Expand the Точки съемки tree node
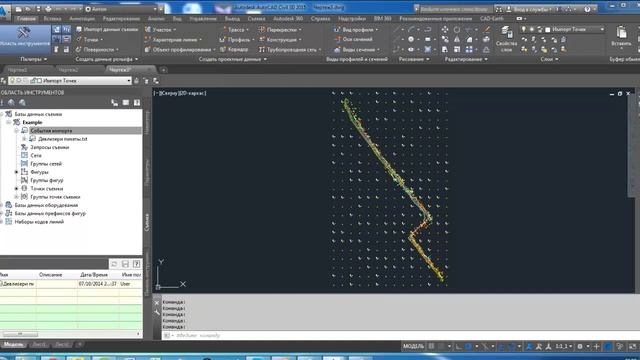Viewport: 640px width, 360px height. [16, 189]
